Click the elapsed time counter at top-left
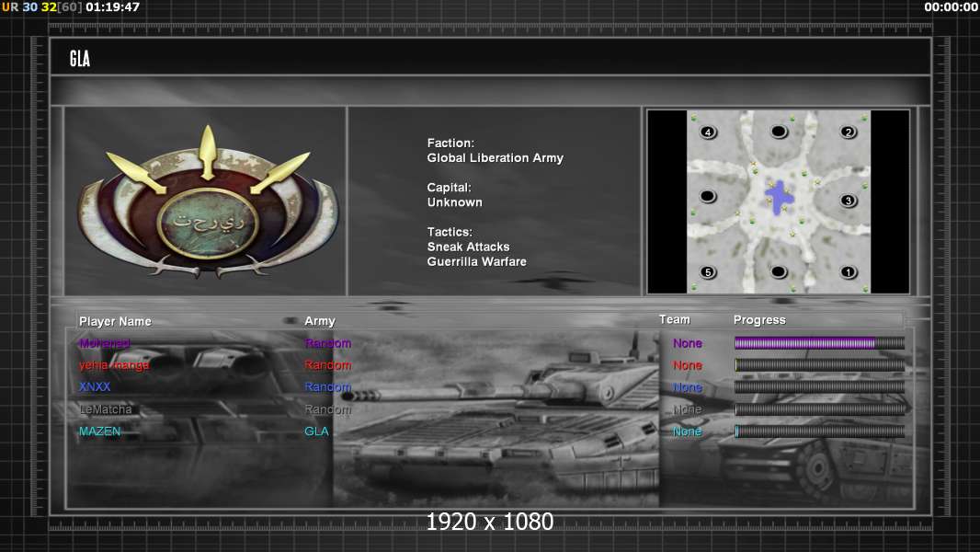Viewport: 980px width, 552px height. pyautogui.click(x=113, y=7)
